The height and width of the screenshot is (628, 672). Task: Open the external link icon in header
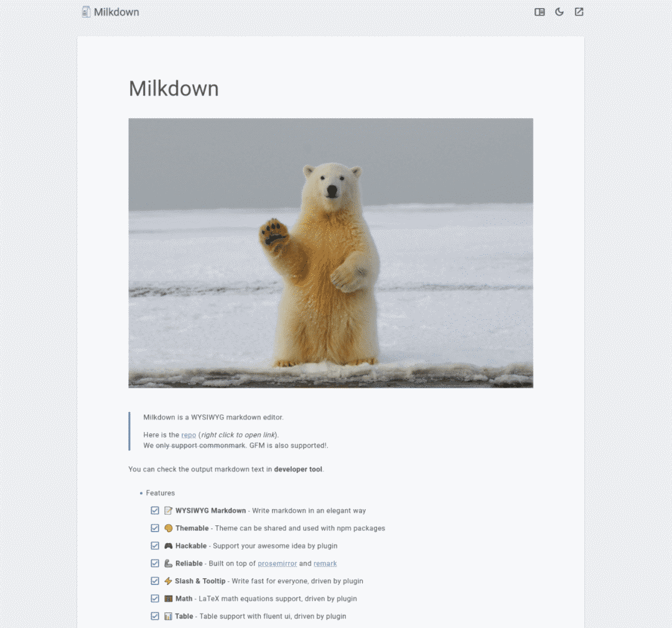pyautogui.click(x=579, y=12)
